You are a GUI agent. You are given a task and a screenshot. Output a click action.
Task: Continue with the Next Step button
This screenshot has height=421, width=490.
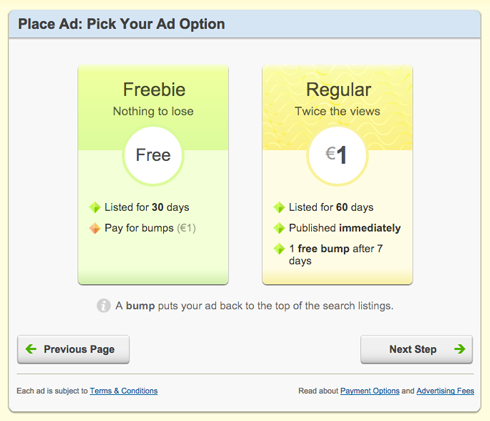click(417, 349)
